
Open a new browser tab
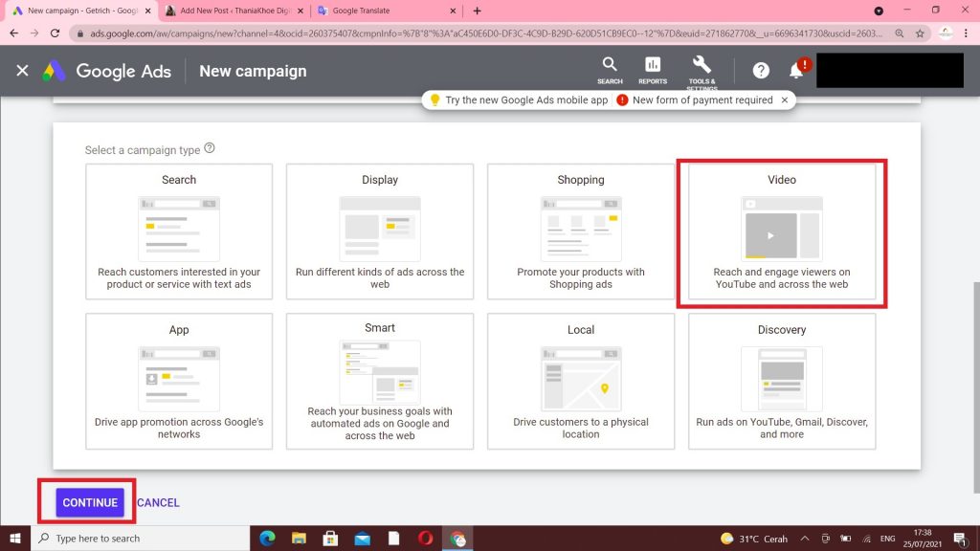[478, 11]
